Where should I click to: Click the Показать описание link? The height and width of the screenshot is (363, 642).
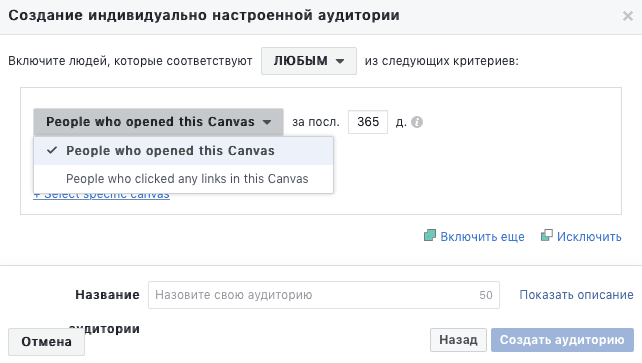coord(576,295)
